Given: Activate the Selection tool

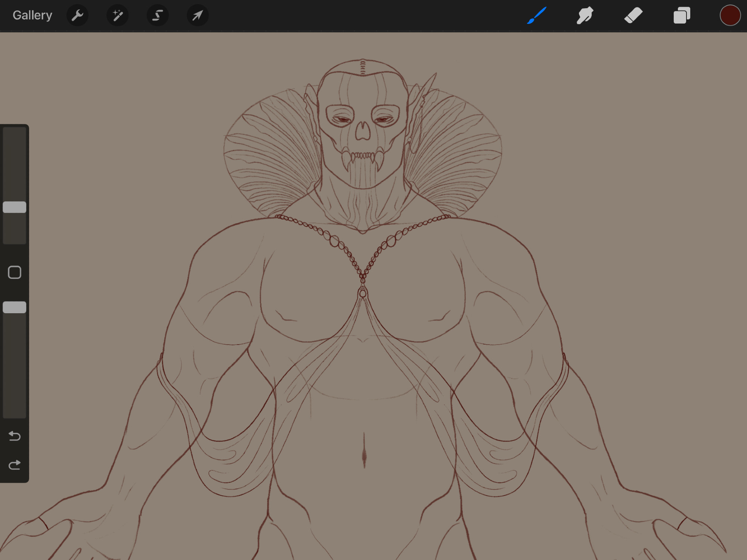Looking at the screenshot, I should click(x=158, y=15).
